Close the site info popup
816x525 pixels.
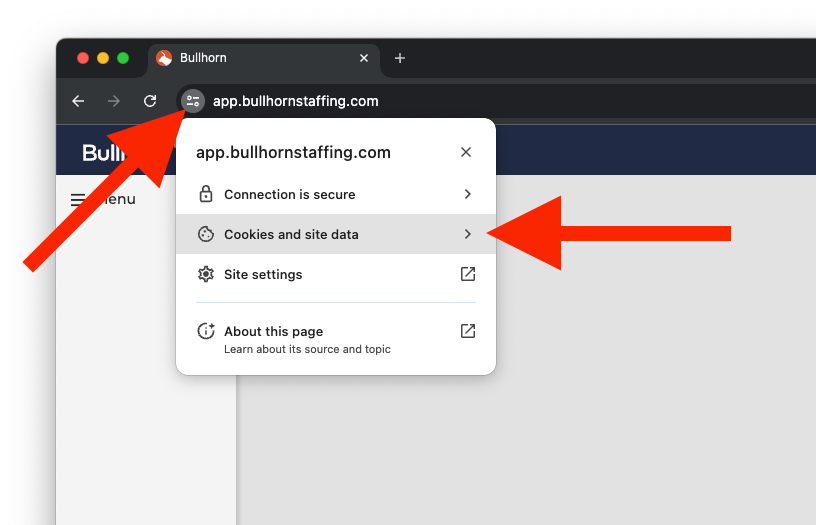tap(466, 152)
